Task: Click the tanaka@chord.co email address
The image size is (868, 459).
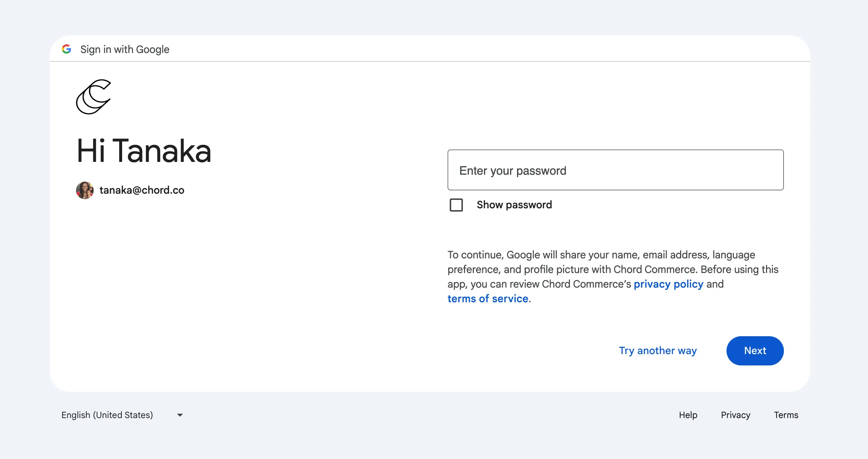Action: [142, 190]
